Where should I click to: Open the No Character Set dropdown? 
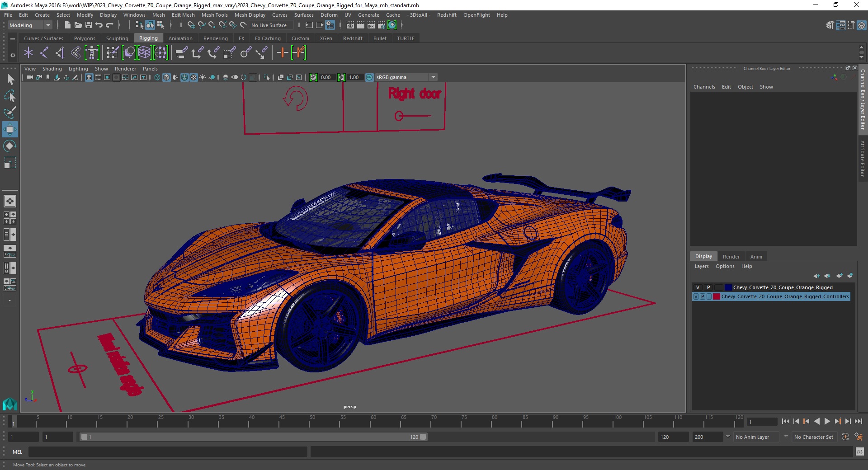click(814, 437)
